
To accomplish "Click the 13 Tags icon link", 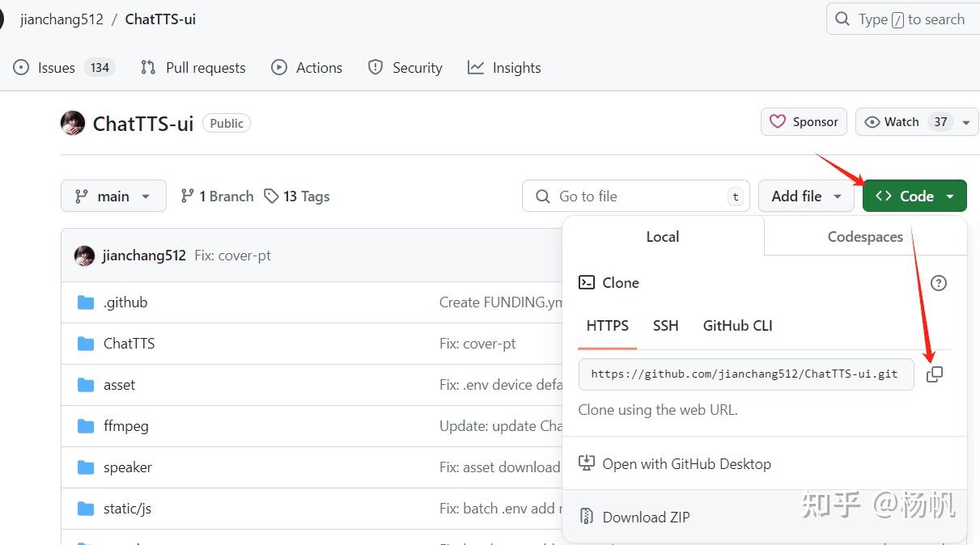I will [x=297, y=196].
